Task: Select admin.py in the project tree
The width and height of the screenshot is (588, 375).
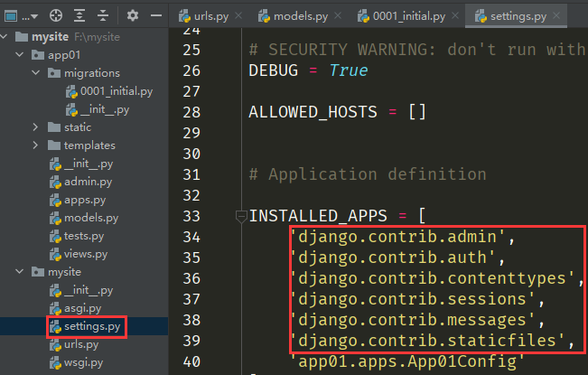Action: 88,182
